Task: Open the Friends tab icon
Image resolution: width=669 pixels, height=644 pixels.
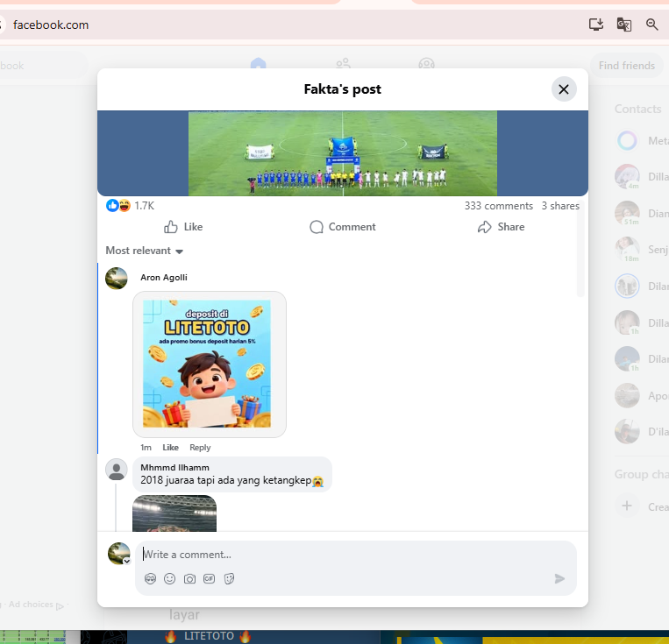Action: 343,64
